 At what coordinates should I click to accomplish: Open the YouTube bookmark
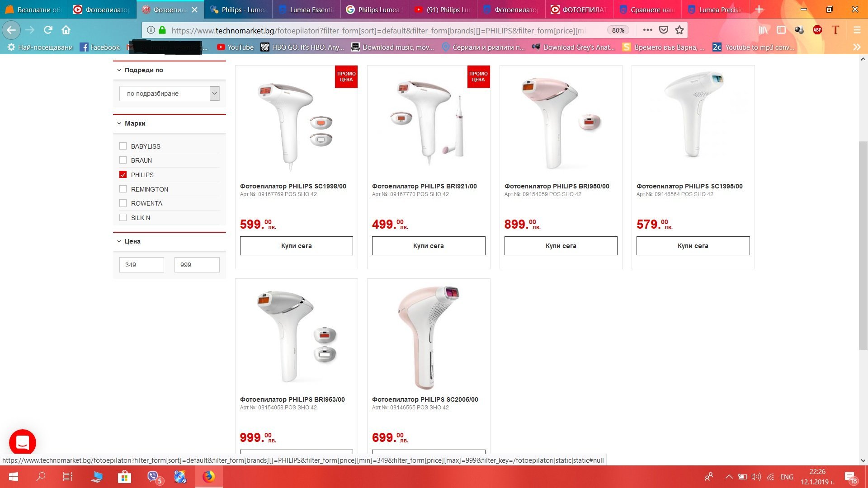click(235, 47)
